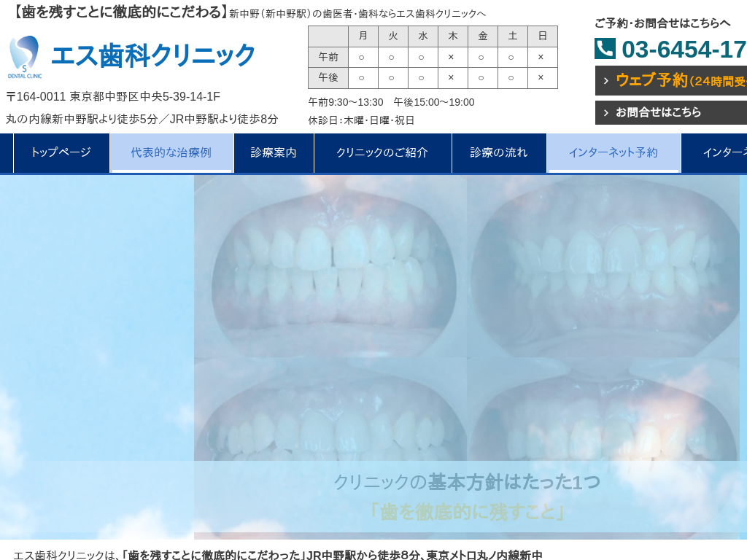
Task: Call the 03-6454 phone number link
Action: (684, 49)
